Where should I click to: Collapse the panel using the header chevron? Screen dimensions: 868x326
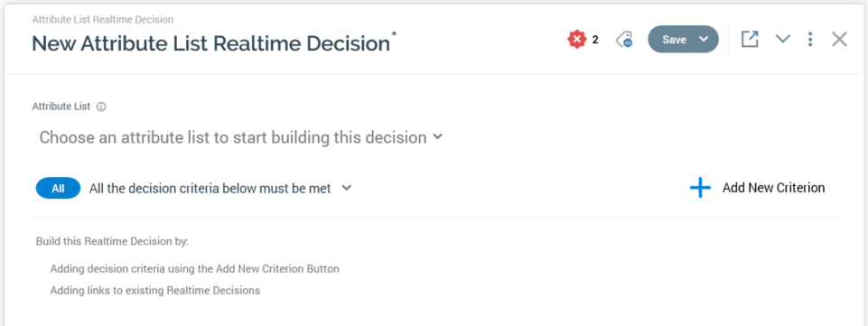click(x=782, y=40)
